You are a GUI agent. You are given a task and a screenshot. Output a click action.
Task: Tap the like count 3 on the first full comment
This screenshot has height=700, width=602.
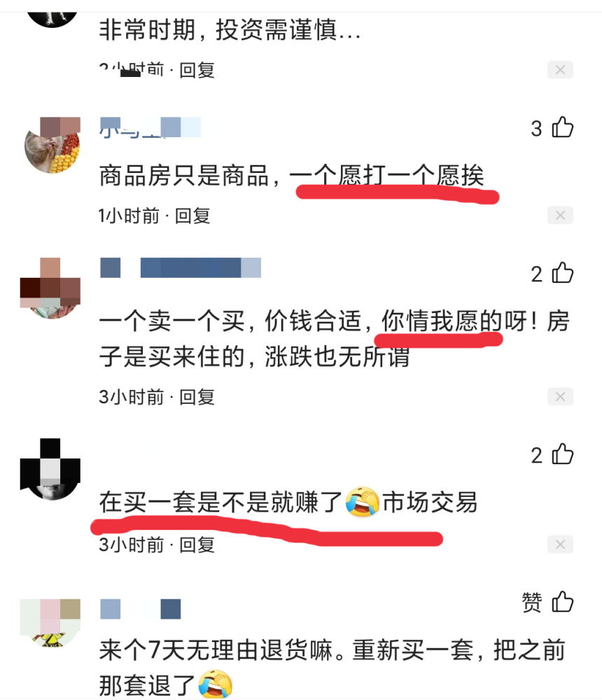tap(536, 129)
